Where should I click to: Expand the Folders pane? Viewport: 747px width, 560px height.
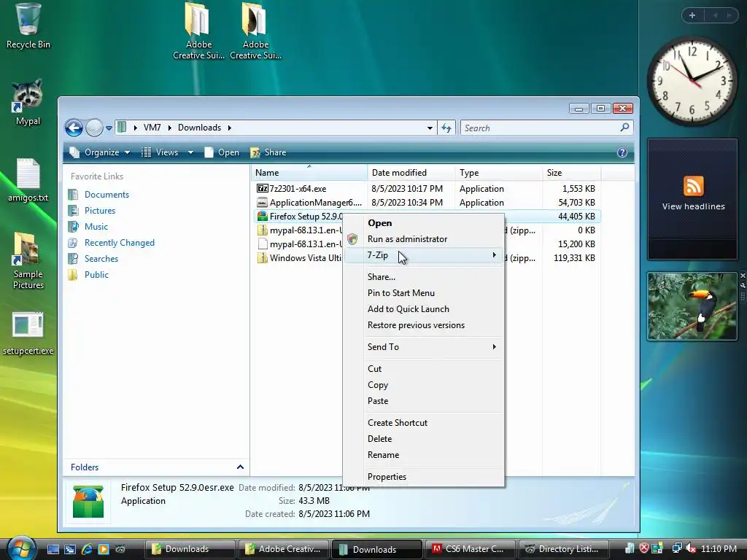pyautogui.click(x=240, y=467)
